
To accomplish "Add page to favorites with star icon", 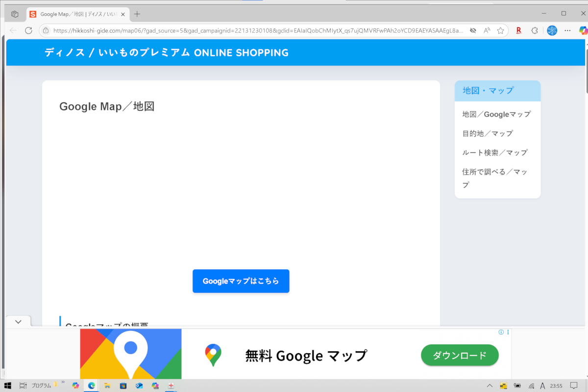I will (x=500, y=30).
